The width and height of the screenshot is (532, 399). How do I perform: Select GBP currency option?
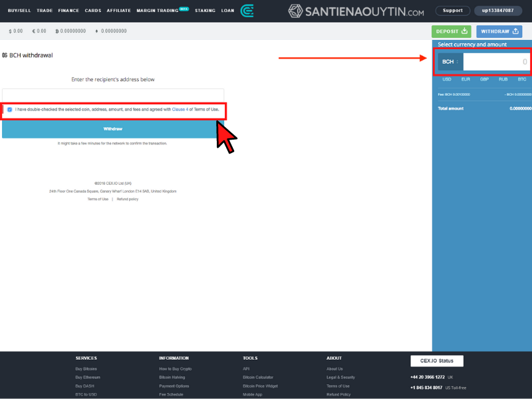[484, 79]
